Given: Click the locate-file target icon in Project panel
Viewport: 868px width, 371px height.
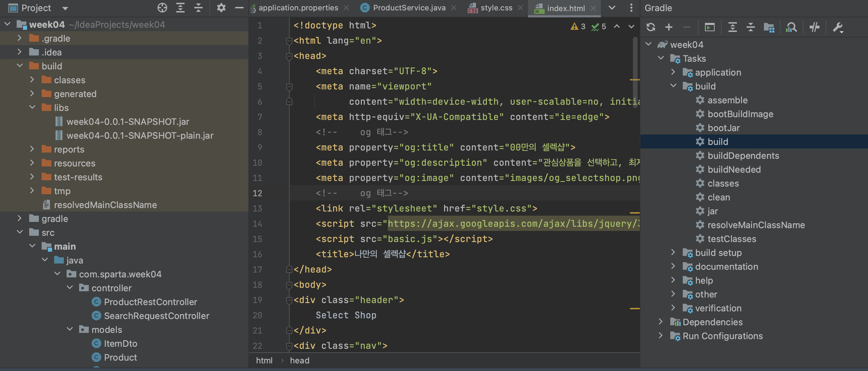Looking at the screenshot, I should coord(162,8).
